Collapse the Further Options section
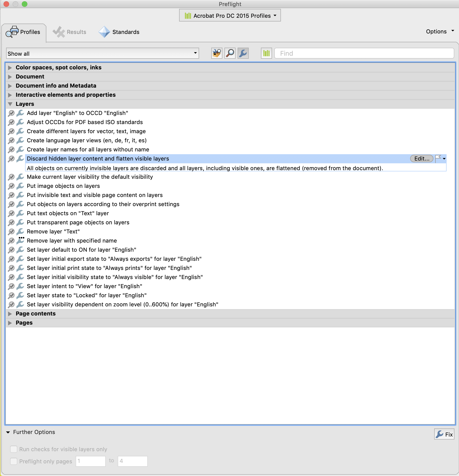Image resolution: width=459 pixels, height=476 pixels. pyautogui.click(x=8, y=432)
